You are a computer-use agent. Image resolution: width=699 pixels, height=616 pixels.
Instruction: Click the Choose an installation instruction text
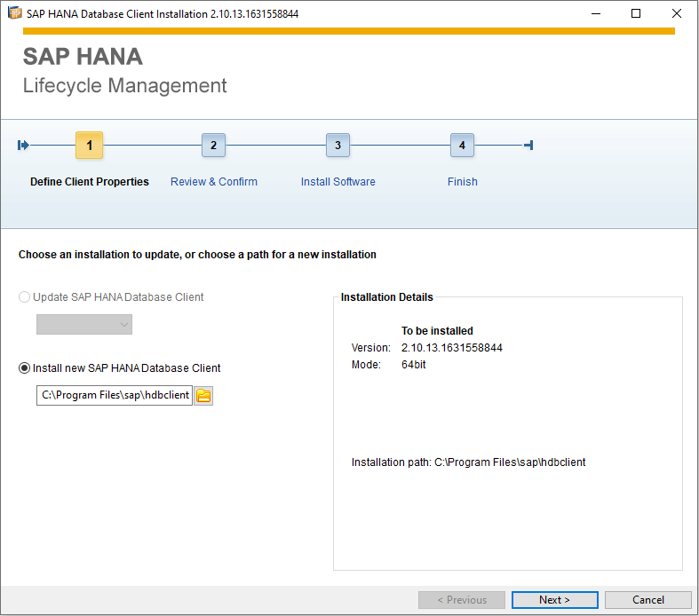pos(197,255)
